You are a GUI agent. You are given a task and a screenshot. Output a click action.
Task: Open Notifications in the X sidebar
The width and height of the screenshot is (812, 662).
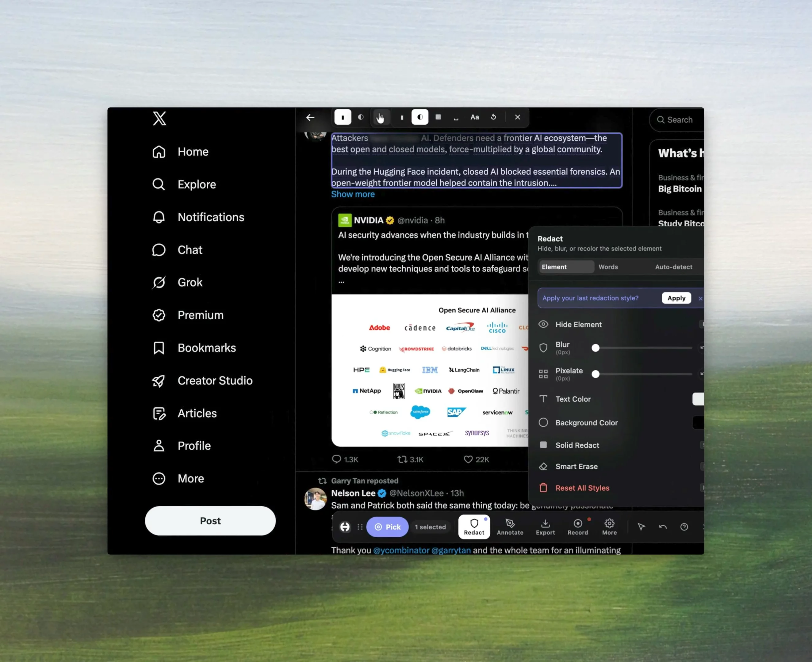(x=198, y=217)
